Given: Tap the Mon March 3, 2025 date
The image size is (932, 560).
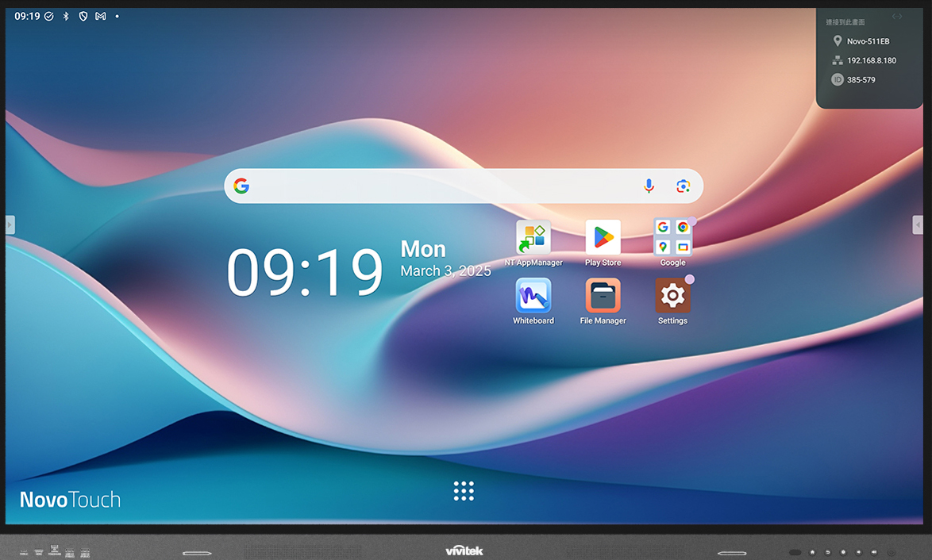Looking at the screenshot, I should [445, 260].
